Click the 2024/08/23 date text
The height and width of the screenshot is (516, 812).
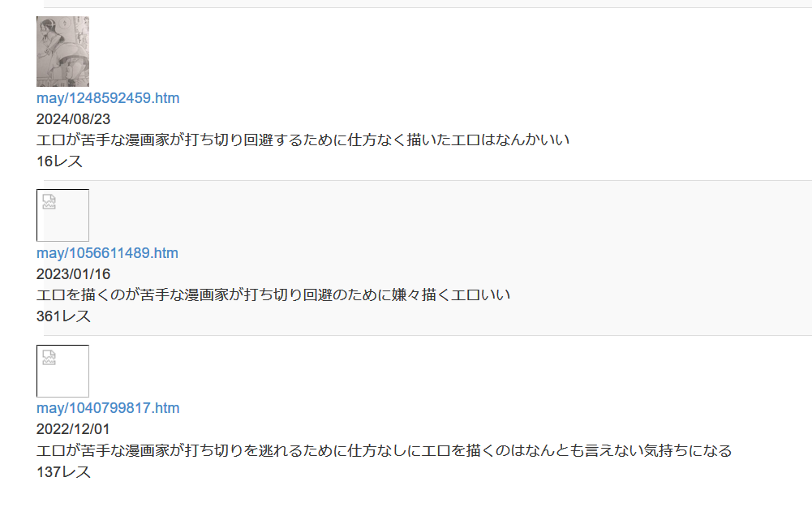point(73,119)
